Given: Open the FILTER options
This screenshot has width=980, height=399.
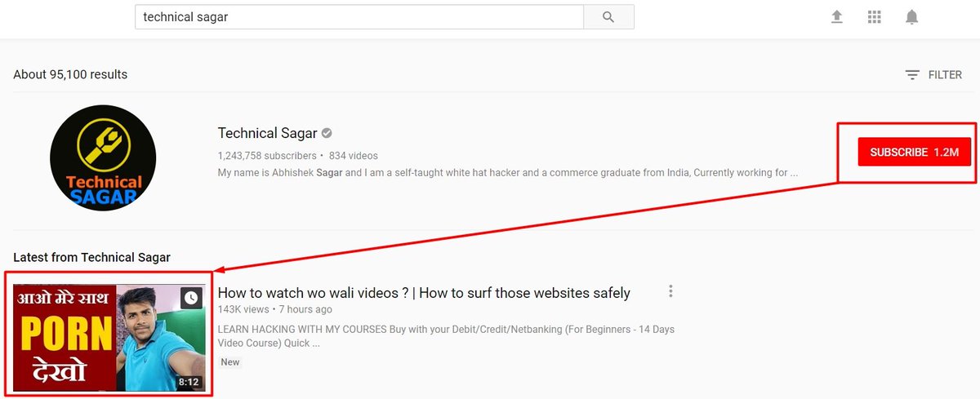Looking at the screenshot, I should tap(933, 75).
